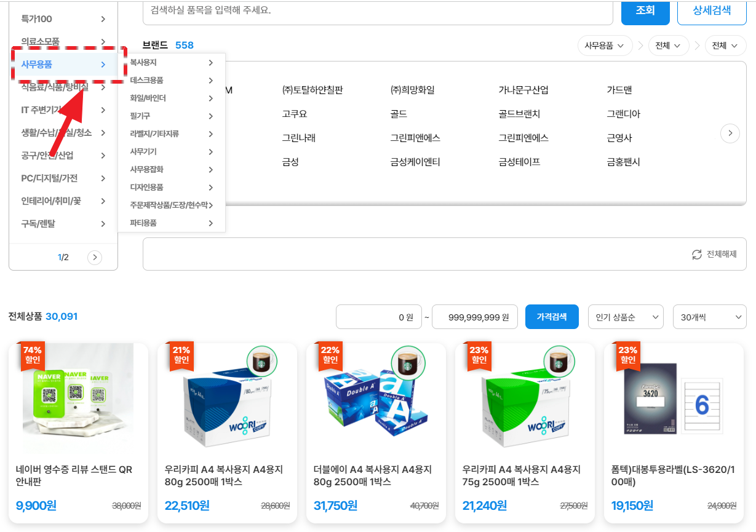The width and height of the screenshot is (756, 532).
Task: Open the 30개씩 items-per-page dropdown
Action: click(709, 317)
